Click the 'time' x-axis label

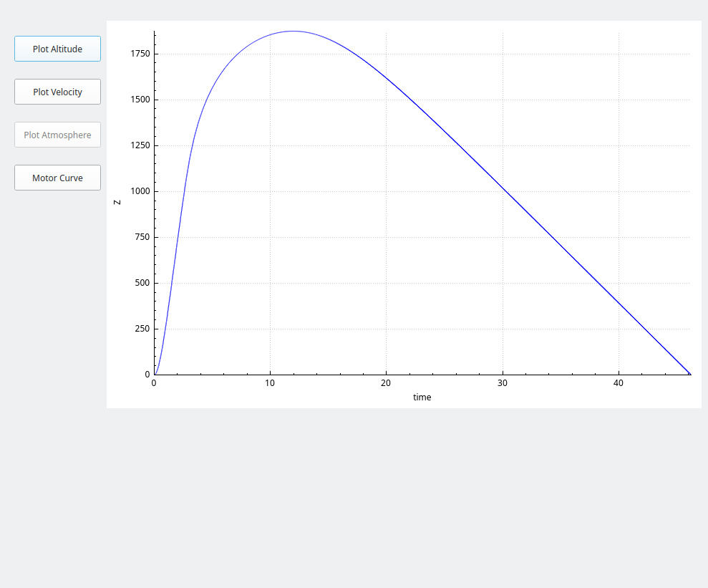(x=422, y=397)
